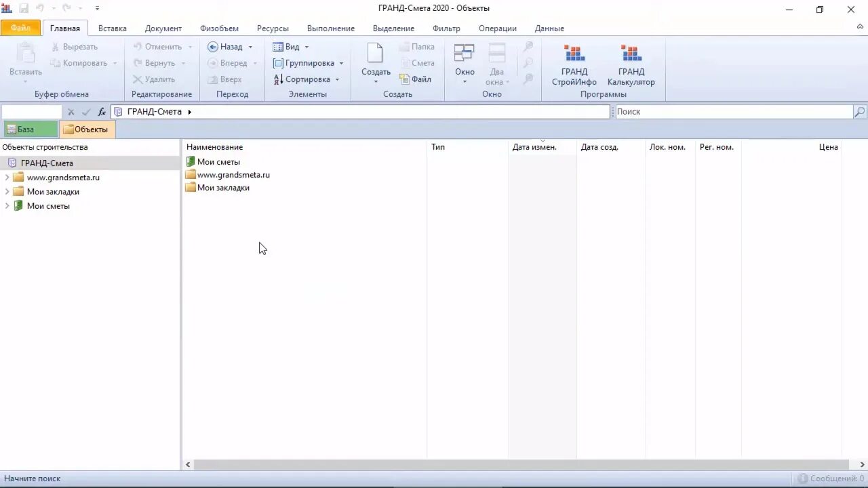Open the Файл menu
The height and width of the screenshot is (488, 868).
pyautogui.click(x=20, y=28)
